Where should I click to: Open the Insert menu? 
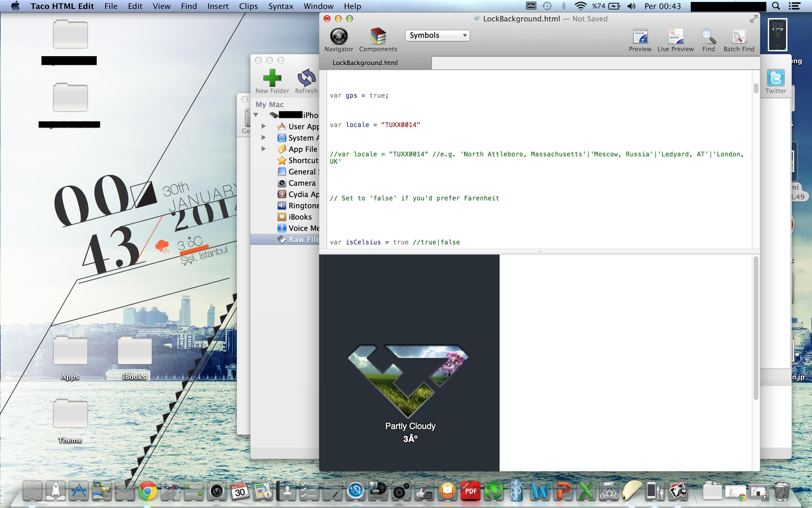coord(218,6)
